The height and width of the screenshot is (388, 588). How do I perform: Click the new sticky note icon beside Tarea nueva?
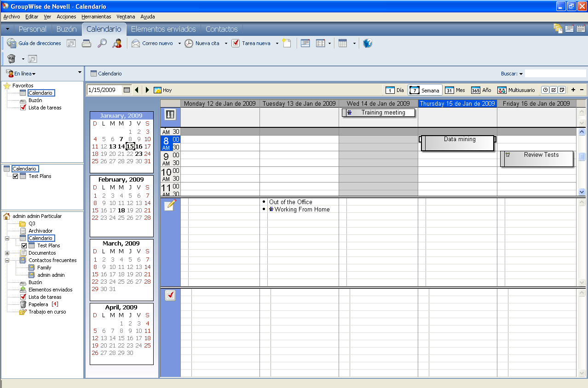287,43
